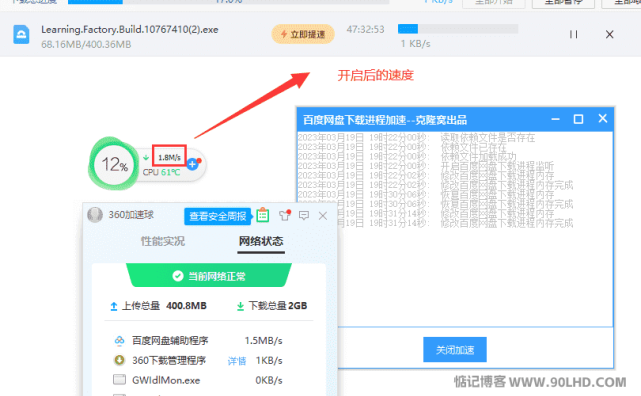This screenshot has height=396, width=641.
Task: Click the remaining time 47:32:53
Action: [x=365, y=29]
